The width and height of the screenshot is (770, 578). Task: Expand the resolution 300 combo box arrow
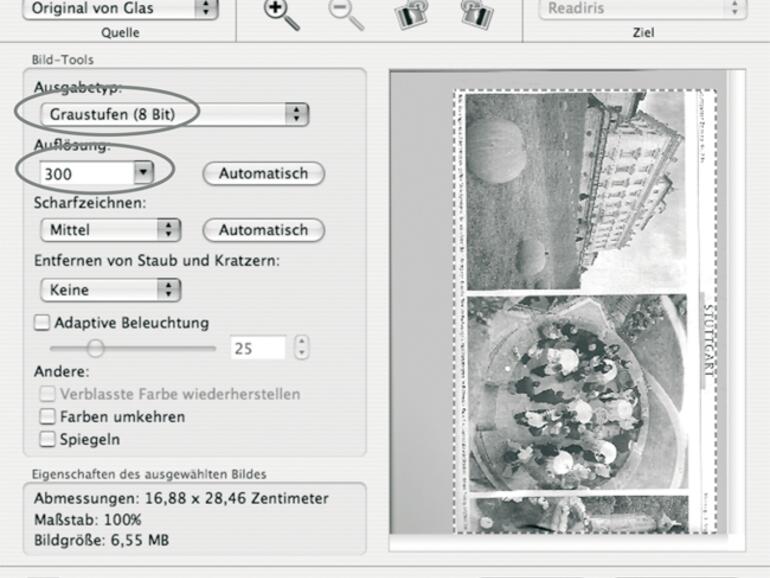[x=143, y=172]
